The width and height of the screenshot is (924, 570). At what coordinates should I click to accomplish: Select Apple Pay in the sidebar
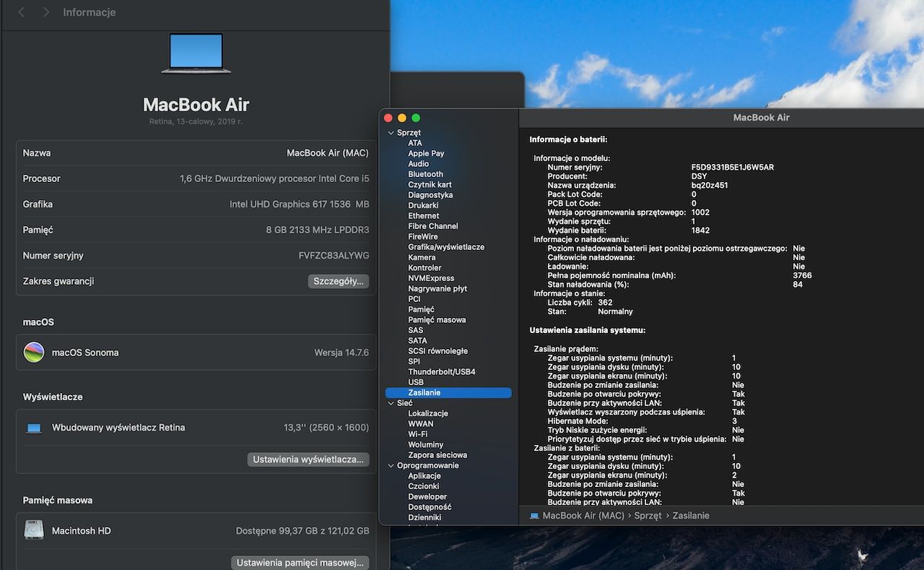[426, 153]
